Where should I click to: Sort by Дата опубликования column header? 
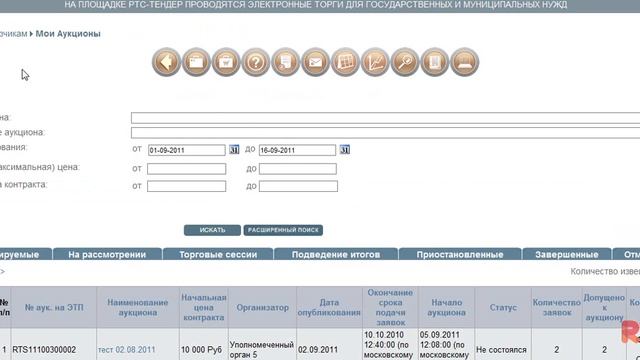329,307
